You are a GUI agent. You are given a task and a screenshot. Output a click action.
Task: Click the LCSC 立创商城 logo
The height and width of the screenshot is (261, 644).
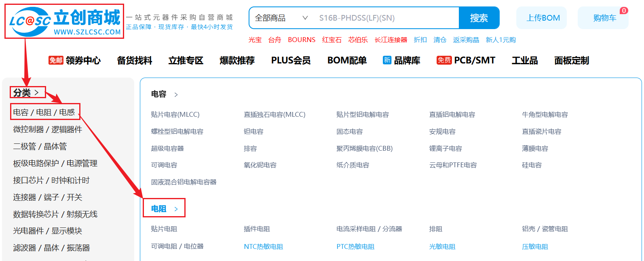point(65,22)
